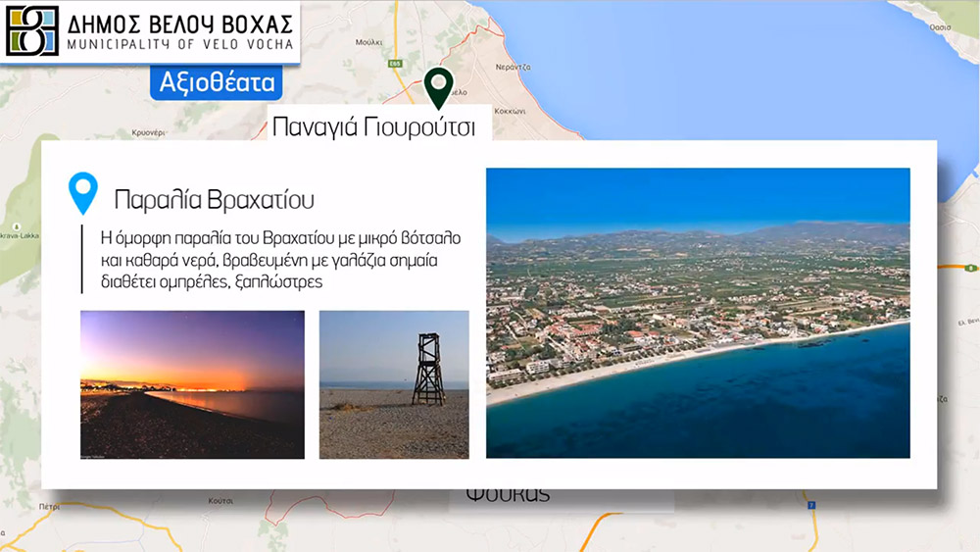980x552 pixels.
Task: Click the beach description paragraph
Action: click(x=280, y=260)
